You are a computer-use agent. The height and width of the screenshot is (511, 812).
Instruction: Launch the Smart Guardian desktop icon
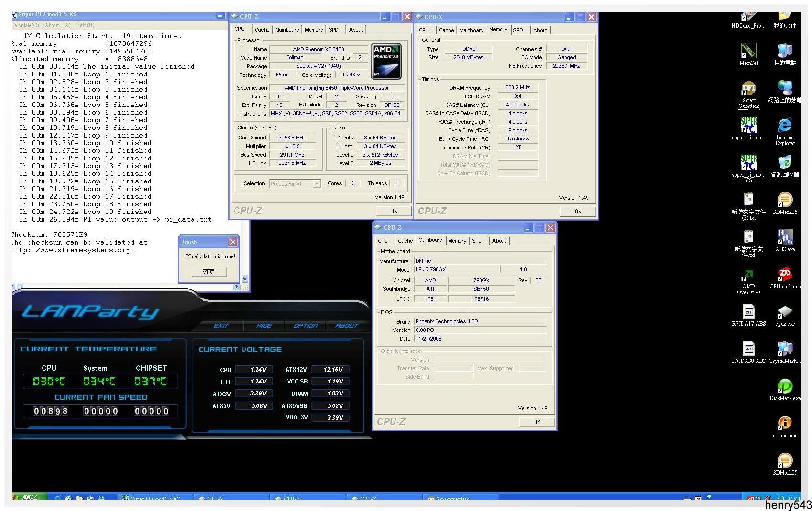pyautogui.click(x=748, y=89)
